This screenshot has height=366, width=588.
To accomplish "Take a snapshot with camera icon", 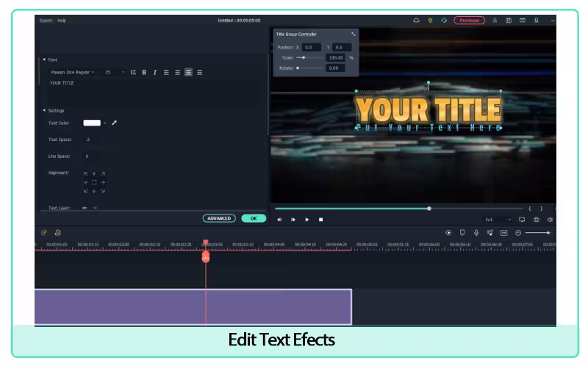I will pyautogui.click(x=537, y=219).
